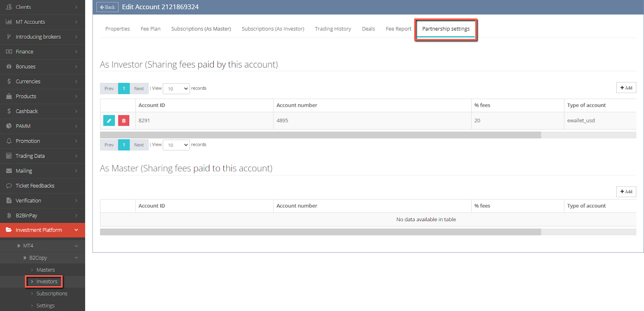The image size is (644, 311).
Task: Open Subscriptions (As Investor) tab
Action: click(273, 29)
